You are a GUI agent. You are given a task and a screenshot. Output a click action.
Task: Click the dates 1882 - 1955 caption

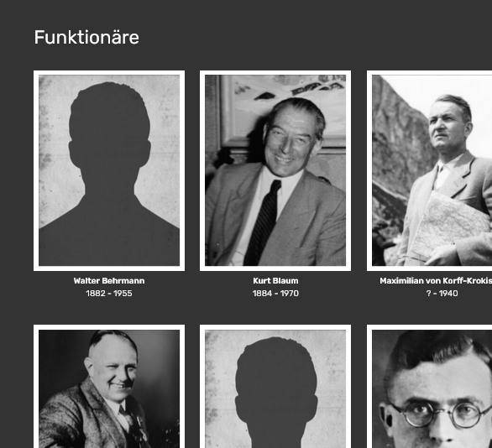tap(109, 294)
